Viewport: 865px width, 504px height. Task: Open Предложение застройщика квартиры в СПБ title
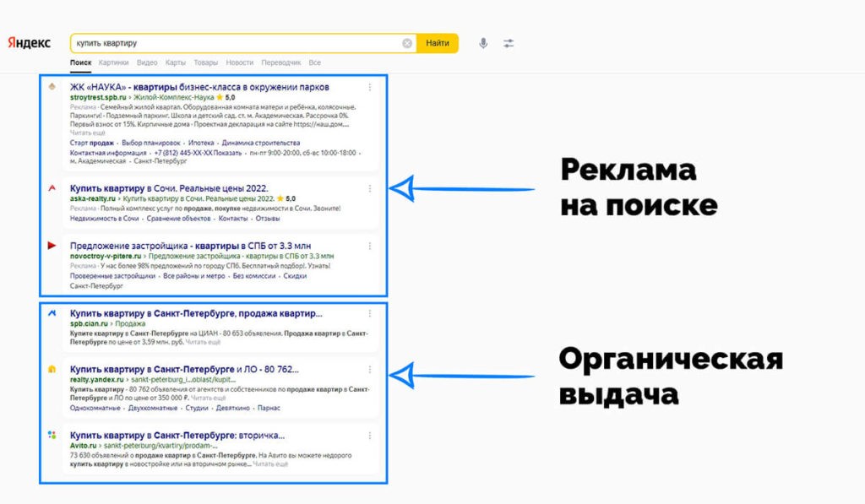tap(190, 246)
